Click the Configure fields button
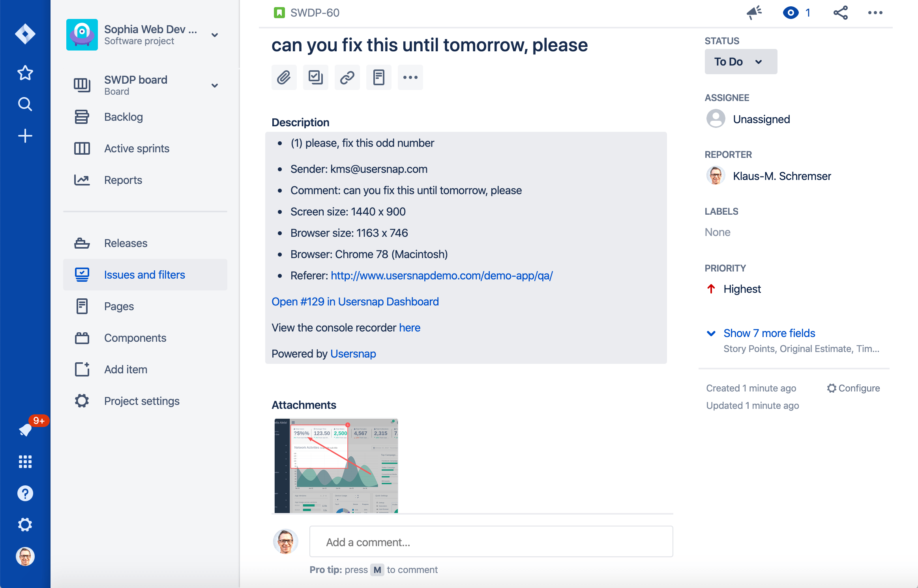The width and height of the screenshot is (918, 588). click(x=853, y=388)
